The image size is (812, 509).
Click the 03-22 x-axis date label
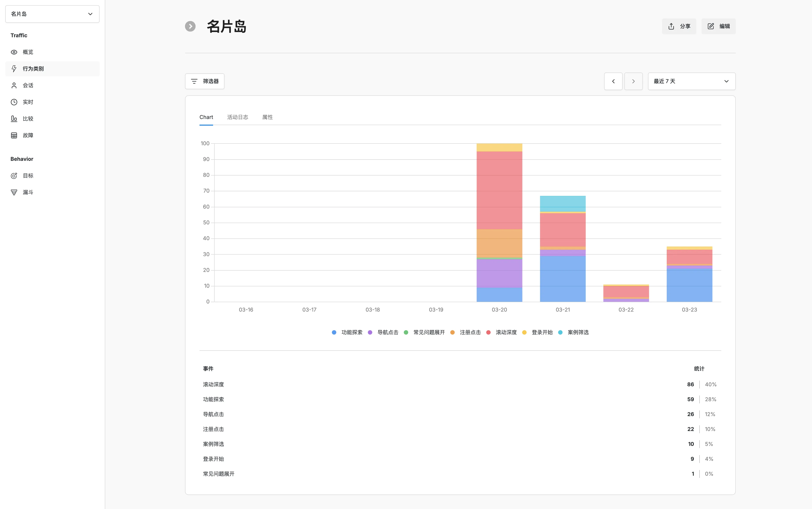(626, 310)
